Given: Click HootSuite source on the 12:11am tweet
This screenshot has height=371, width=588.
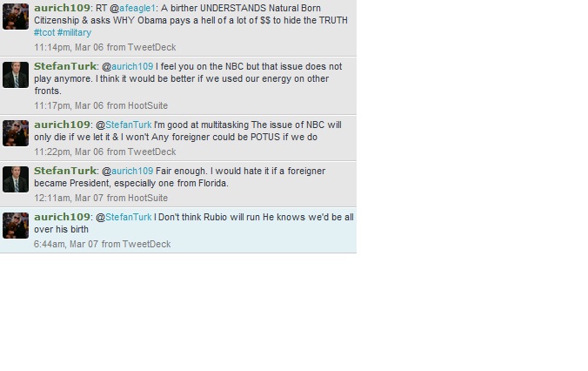Looking at the screenshot, I should [x=148, y=198].
